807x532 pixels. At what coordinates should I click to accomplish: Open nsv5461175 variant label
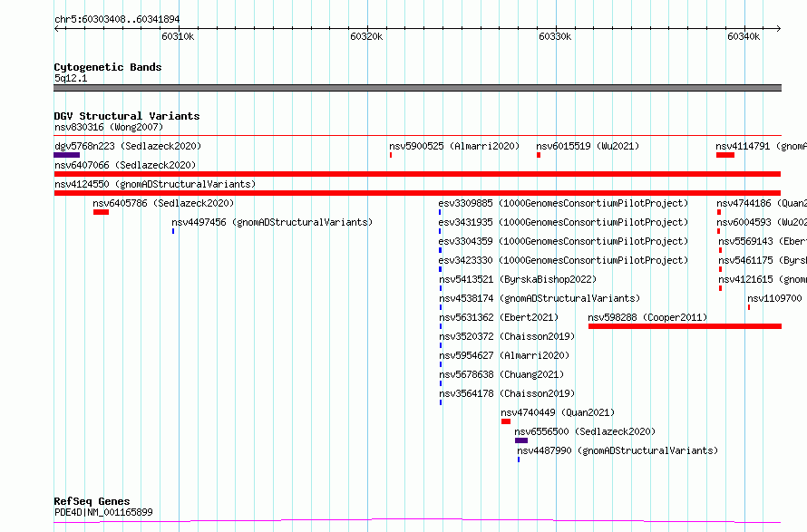[x=763, y=260]
